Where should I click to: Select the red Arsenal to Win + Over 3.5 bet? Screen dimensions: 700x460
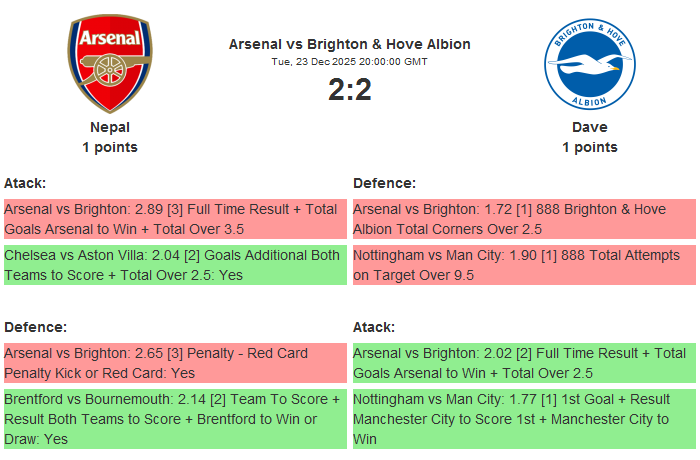click(x=175, y=219)
